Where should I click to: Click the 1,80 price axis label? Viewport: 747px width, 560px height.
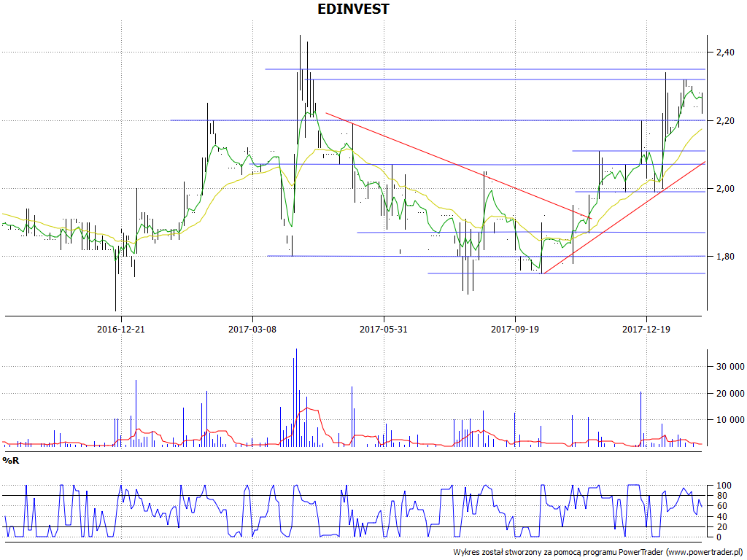[725, 256]
